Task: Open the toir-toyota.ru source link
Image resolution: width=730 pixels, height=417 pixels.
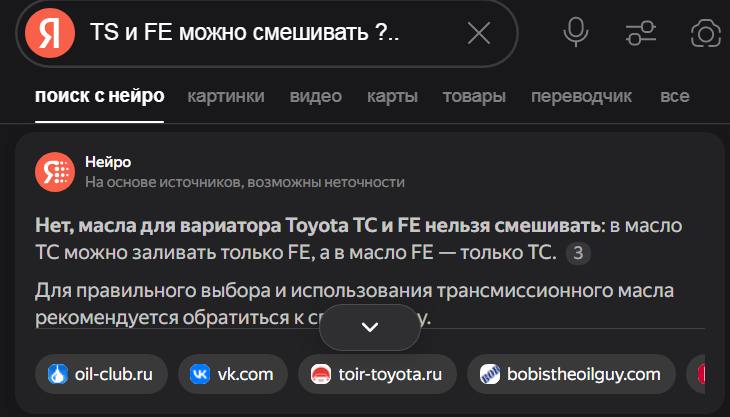Action: pyautogui.click(x=377, y=375)
